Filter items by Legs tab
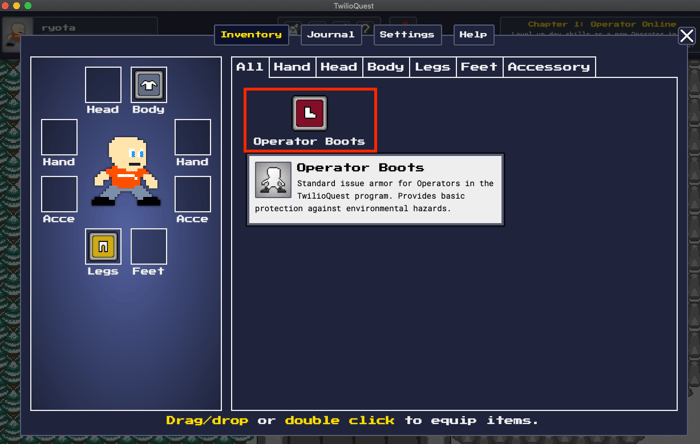 pyautogui.click(x=433, y=67)
